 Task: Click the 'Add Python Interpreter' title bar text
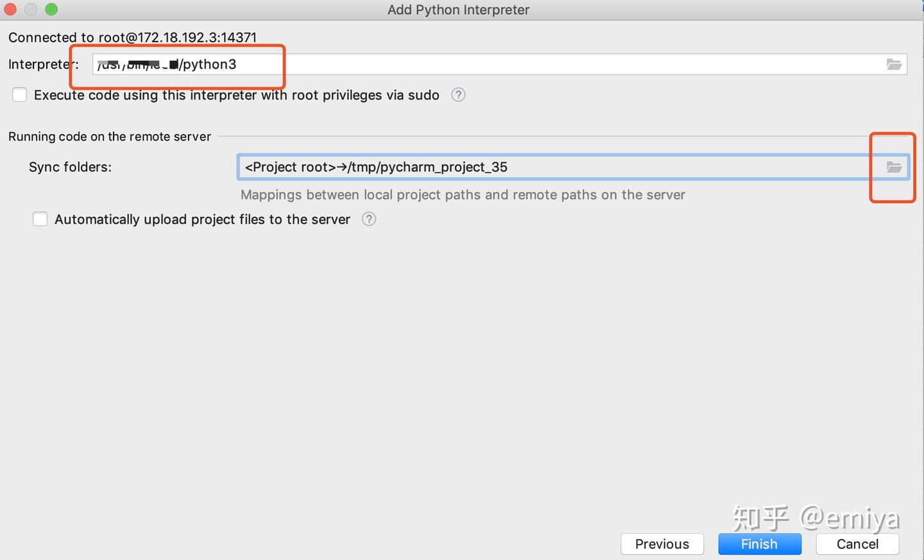[458, 10]
